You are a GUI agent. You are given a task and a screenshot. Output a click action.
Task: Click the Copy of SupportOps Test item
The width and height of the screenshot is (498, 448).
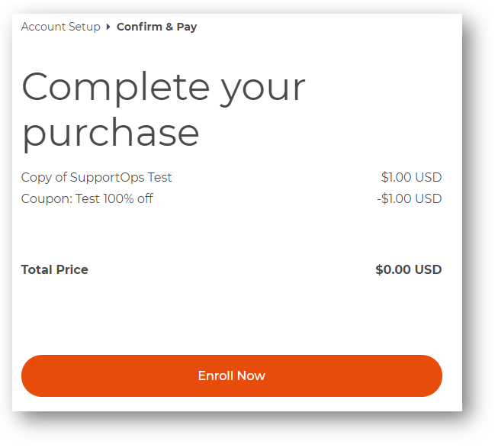pyautogui.click(x=97, y=177)
